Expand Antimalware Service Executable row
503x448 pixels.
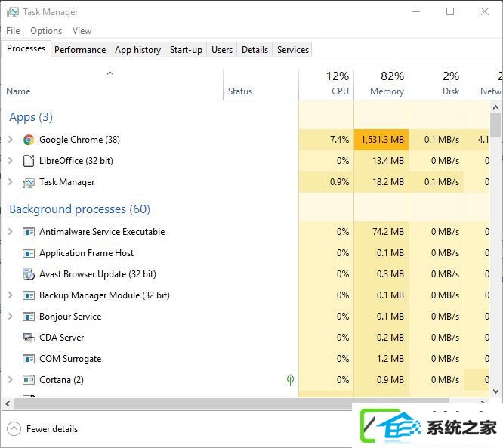[x=11, y=231]
